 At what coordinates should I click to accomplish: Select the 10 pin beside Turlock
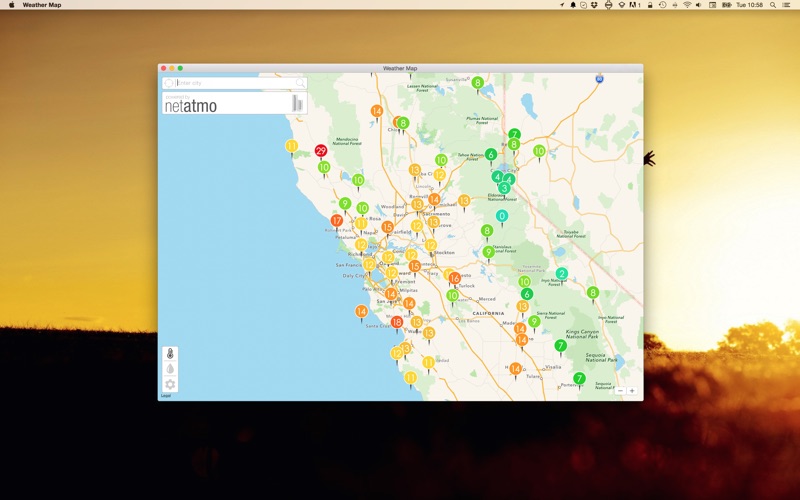coord(453,295)
